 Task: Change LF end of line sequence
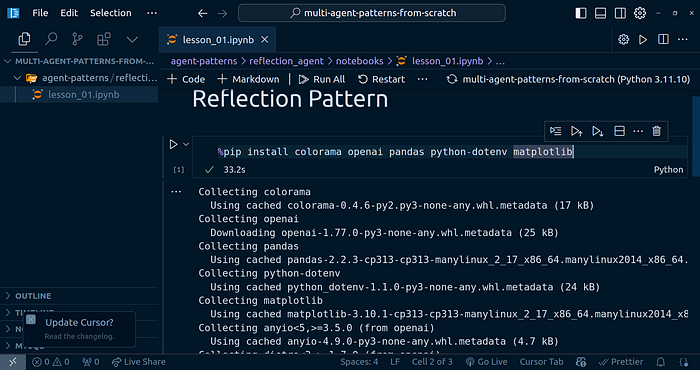395,362
